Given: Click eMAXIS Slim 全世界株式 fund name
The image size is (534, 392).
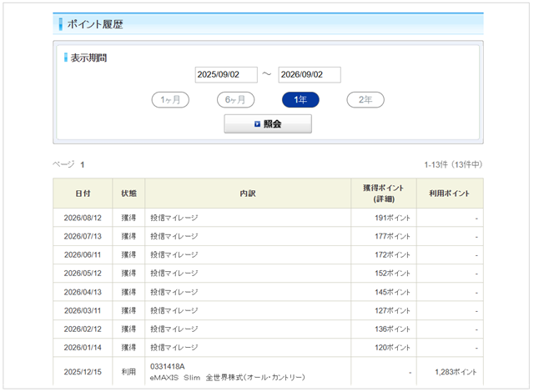Looking at the screenshot, I should (x=227, y=377).
